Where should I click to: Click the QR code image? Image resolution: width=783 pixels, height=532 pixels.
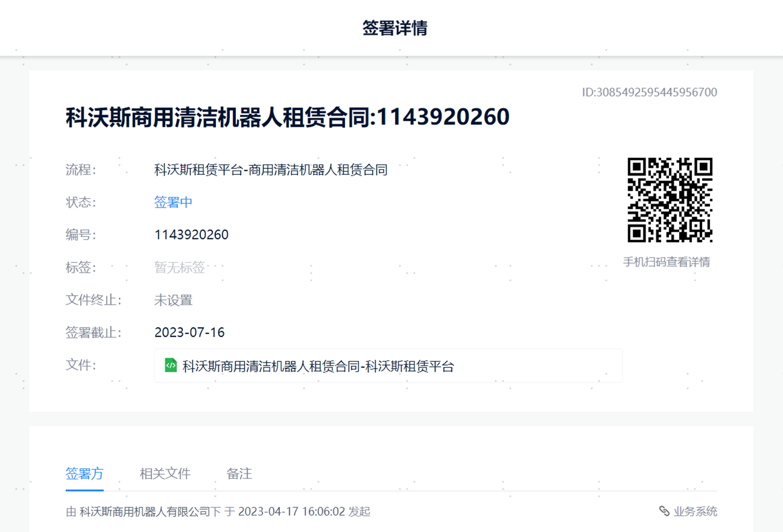tap(670, 200)
